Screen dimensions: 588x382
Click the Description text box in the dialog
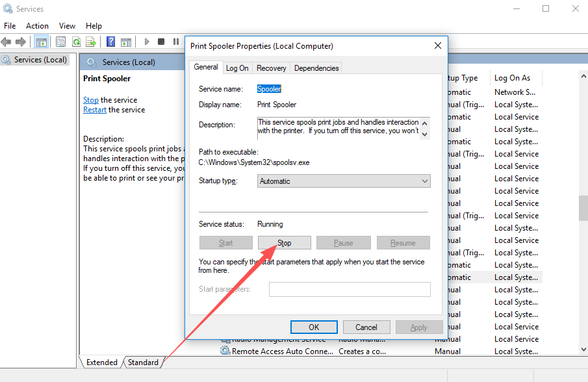coord(339,128)
